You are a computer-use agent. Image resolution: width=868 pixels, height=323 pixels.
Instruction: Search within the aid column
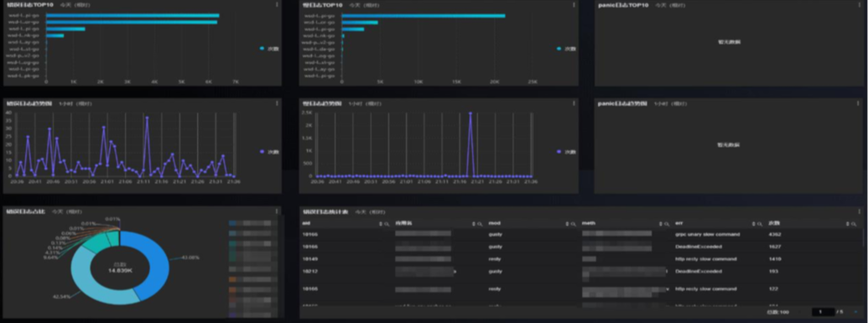point(386,224)
